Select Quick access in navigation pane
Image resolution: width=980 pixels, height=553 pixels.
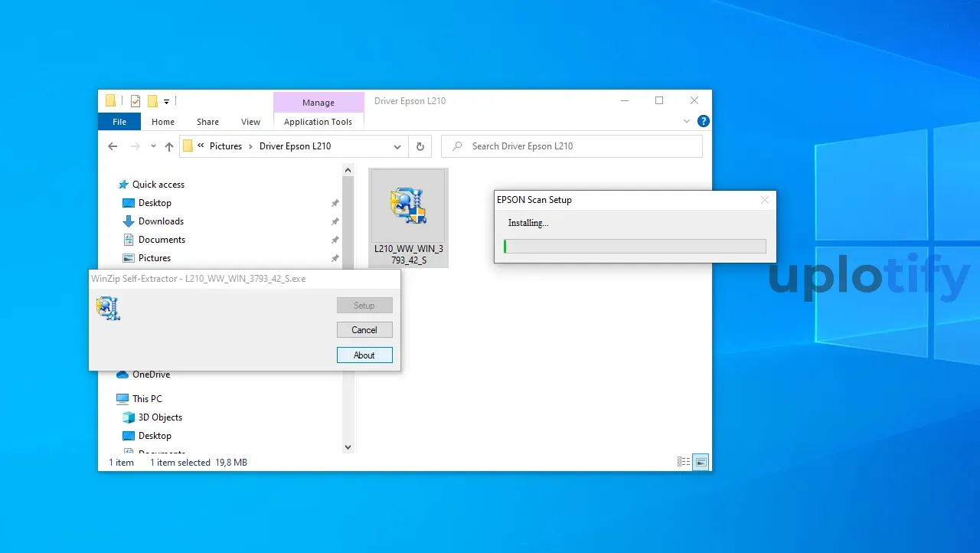pyautogui.click(x=158, y=185)
